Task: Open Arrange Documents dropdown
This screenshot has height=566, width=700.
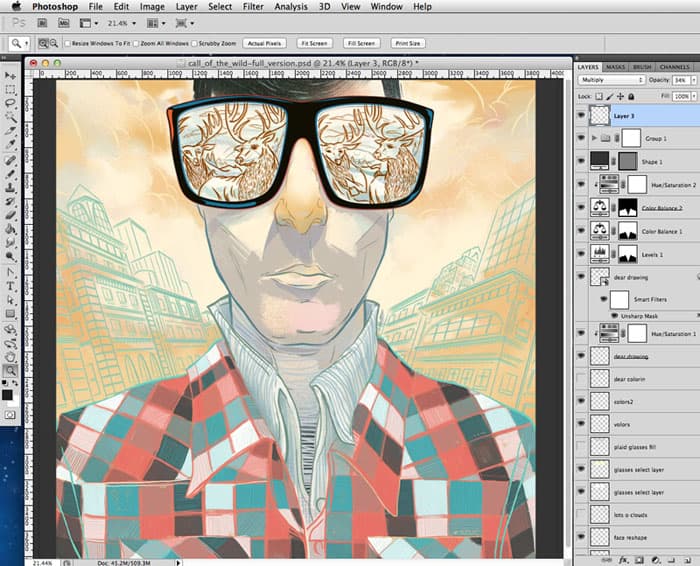Action: 156,23
